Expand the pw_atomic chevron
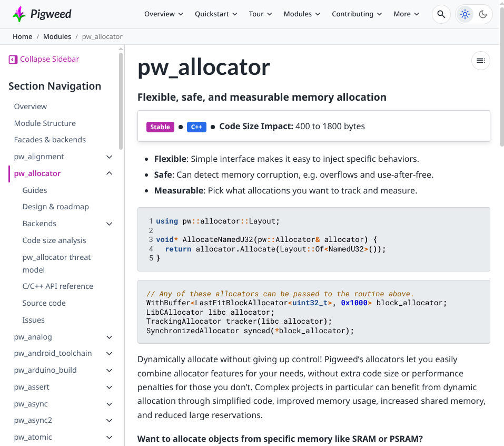Screen dimensions: 504x446 click(110, 437)
